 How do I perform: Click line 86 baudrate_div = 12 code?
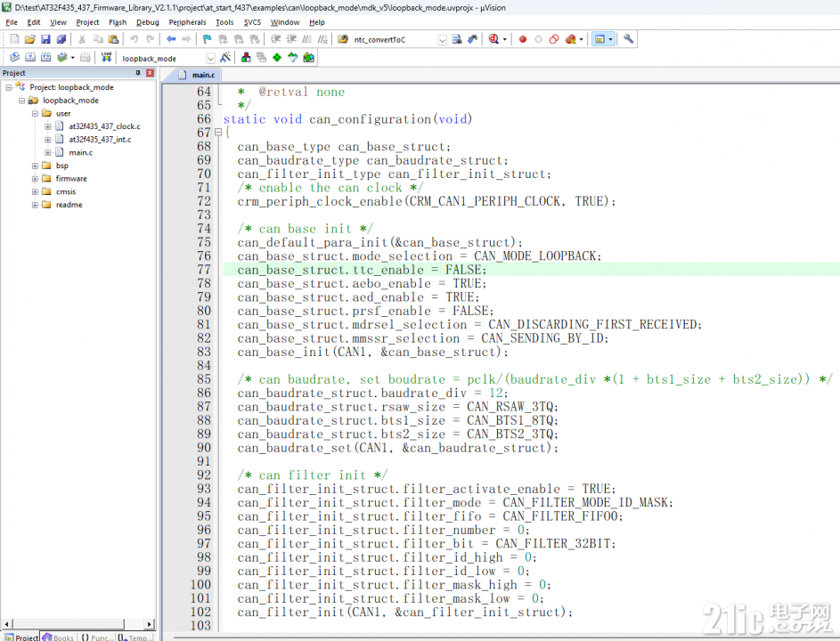click(x=373, y=394)
